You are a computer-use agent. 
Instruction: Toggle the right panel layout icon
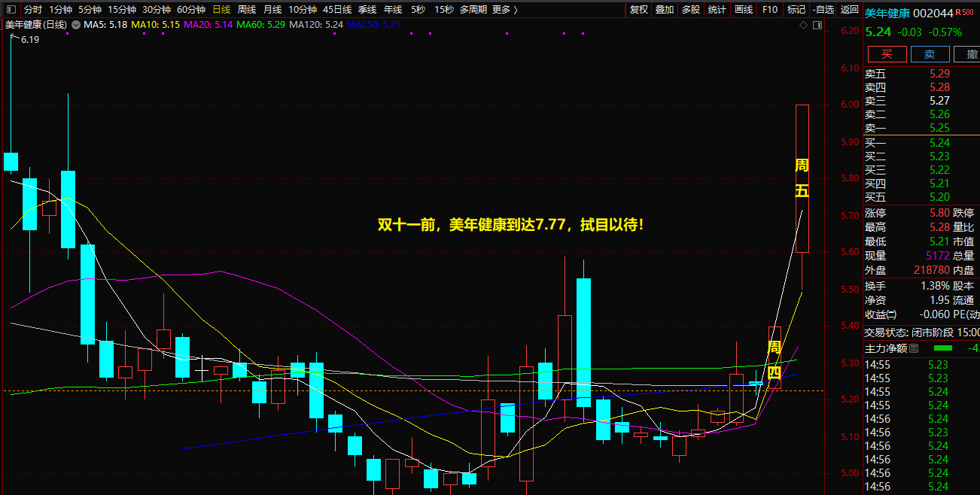point(817,25)
